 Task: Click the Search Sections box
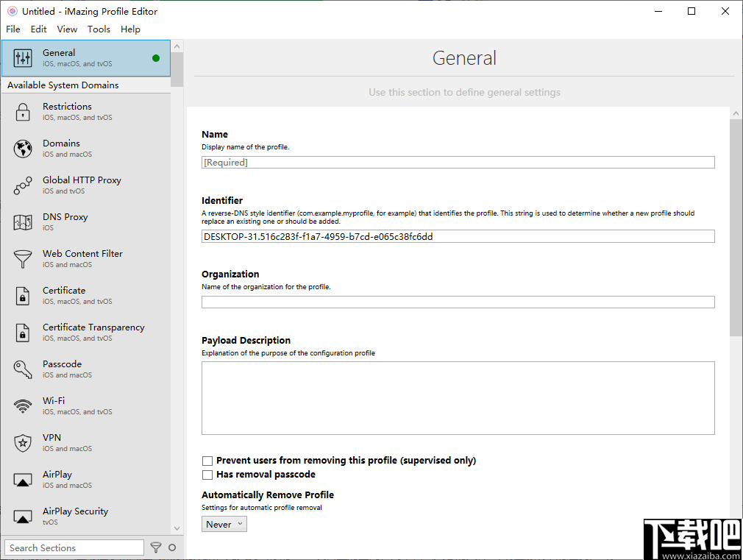pos(74,547)
